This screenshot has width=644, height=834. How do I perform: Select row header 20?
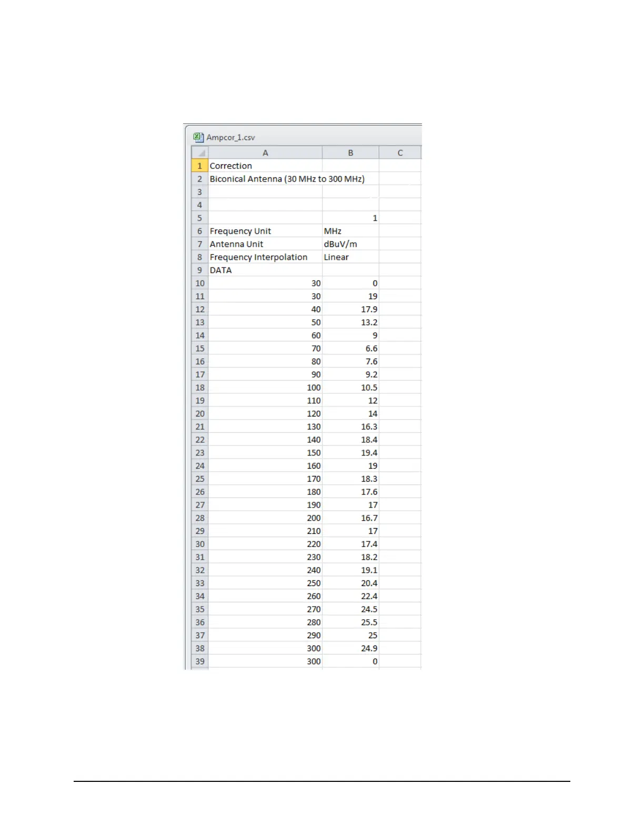pyautogui.click(x=200, y=414)
